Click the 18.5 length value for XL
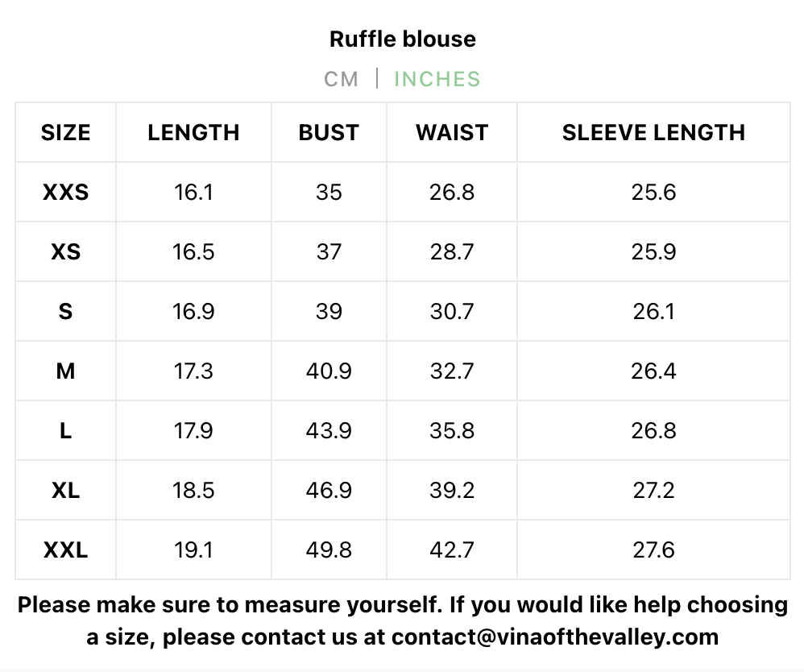This screenshot has width=804, height=672. coord(193,491)
